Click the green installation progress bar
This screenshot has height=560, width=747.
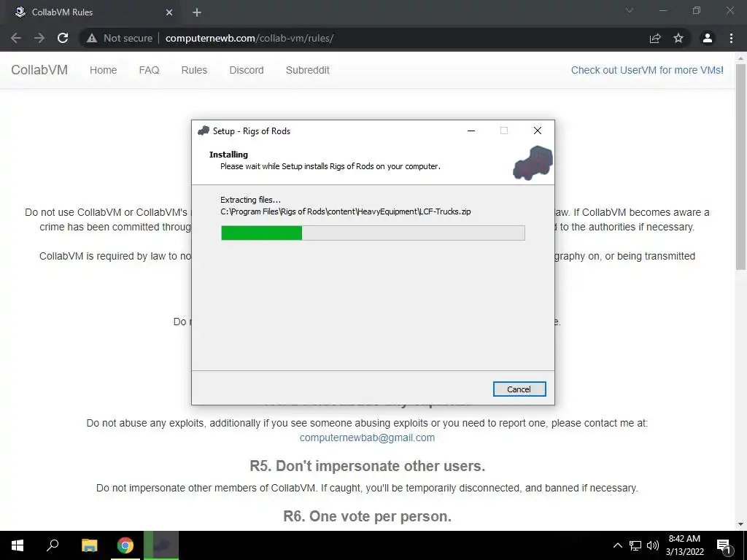click(373, 233)
